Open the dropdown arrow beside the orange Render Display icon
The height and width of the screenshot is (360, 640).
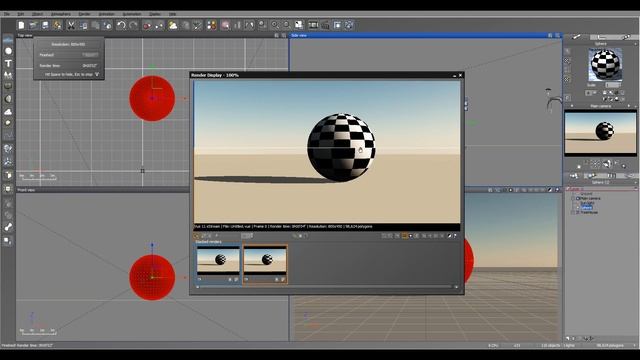coord(410,236)
